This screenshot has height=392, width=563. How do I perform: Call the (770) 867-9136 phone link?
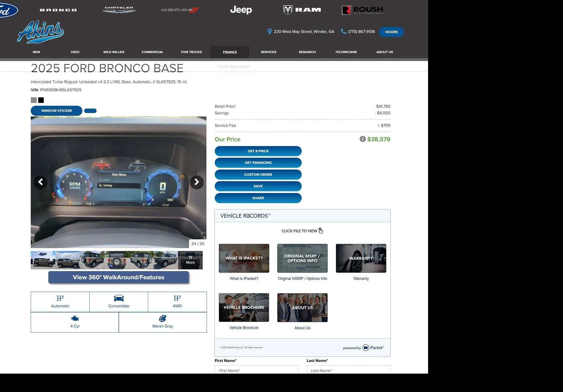tap(361, 31)
